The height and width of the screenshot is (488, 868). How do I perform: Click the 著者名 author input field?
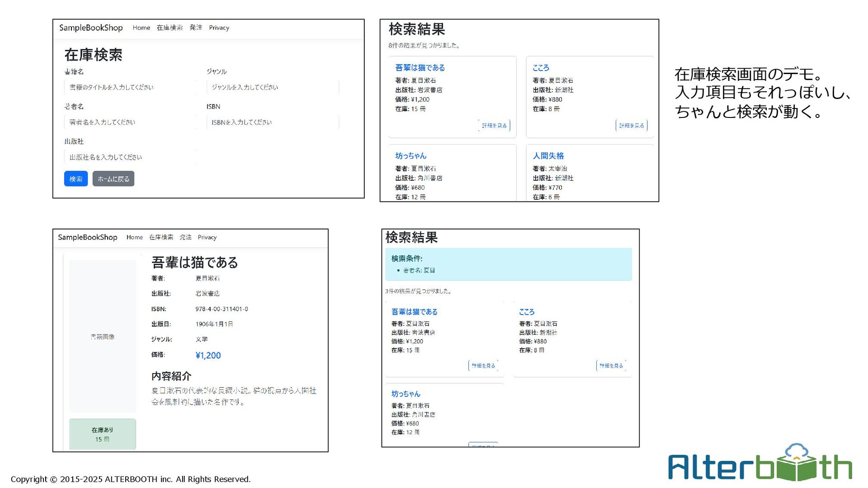(130, 122)
